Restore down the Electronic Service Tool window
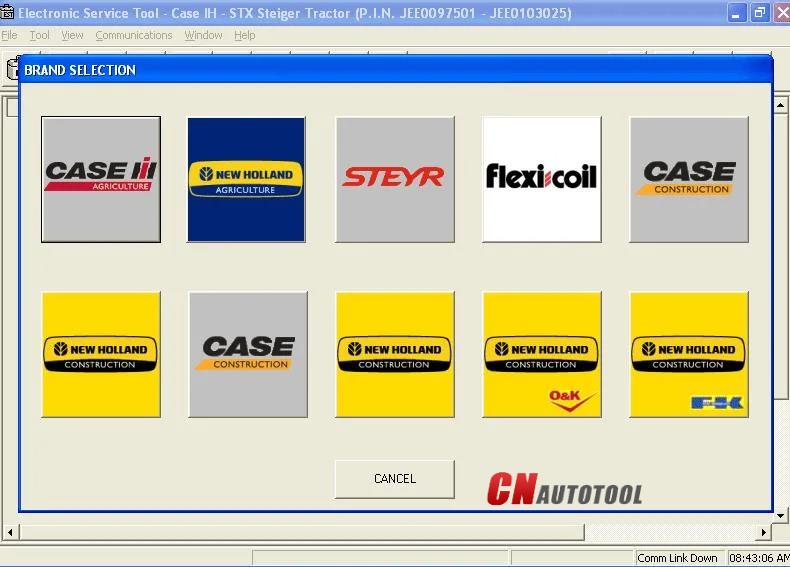This screenshot has height=567, width=790. (x=759, y=13)
